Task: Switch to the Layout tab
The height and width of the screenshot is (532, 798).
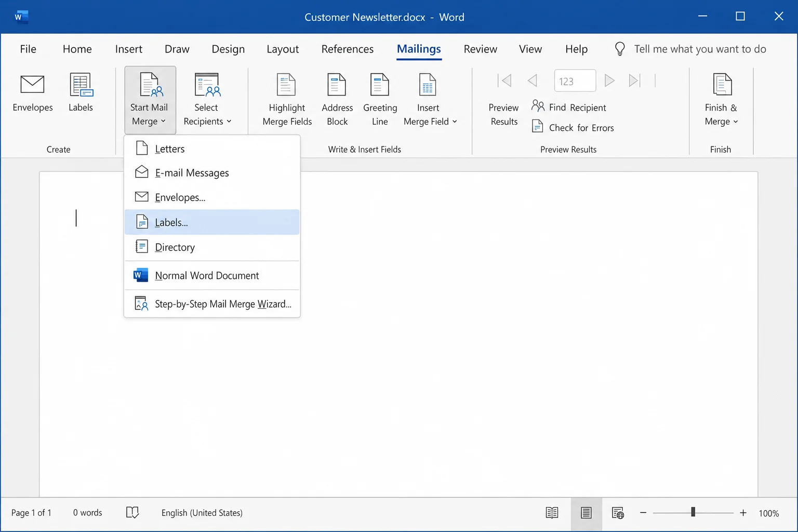Action: [x=283, y=49]
